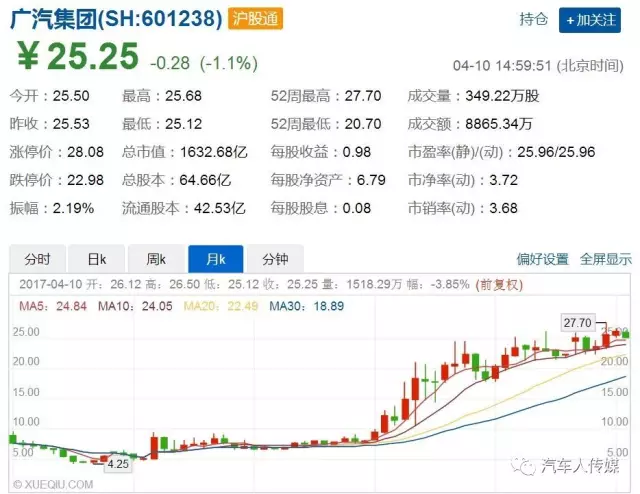Switch to the 周k chart tab
The image size is (640, 494).
(x=156, y=259)
